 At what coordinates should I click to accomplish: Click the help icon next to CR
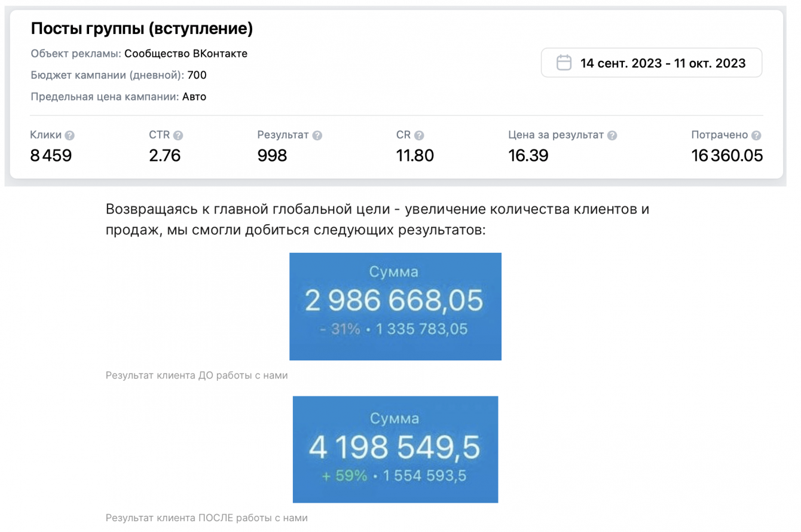point(419,136)
